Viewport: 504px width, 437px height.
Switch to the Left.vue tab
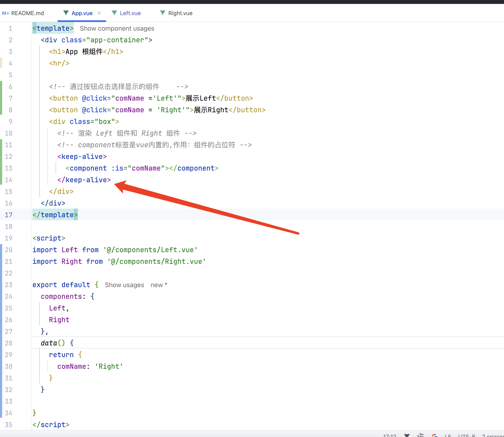click(x=130, y=13)
